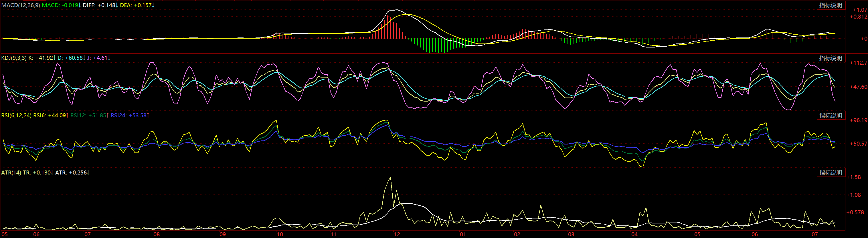Select the MACD(12,26,9) indicator title
Viewport: 868px width, 238px height.
pyautogui.click(x=21, y=5)
